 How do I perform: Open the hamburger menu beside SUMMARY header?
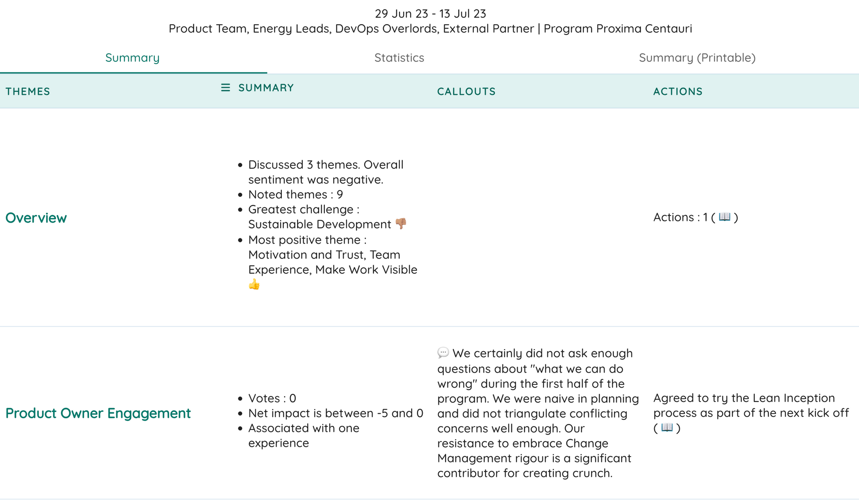point(225,88)
